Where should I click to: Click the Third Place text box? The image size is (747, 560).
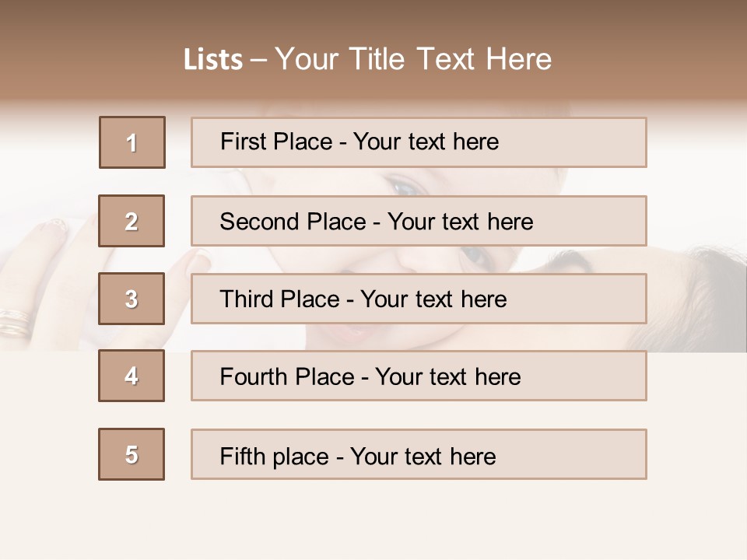pyautogui.click(x=419, y=299)
